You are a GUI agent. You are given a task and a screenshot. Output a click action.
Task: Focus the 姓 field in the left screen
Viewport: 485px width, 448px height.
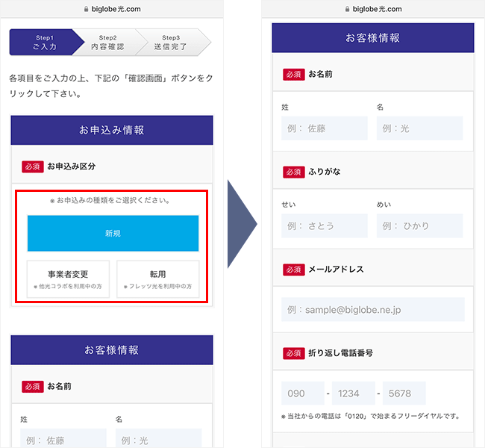point(63,438)
